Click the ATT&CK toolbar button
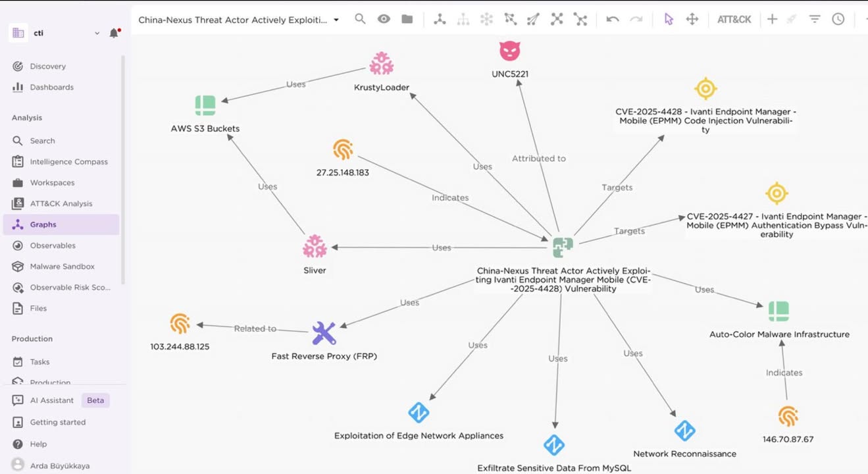Screen dimensions: 868x474 [734, 19]
